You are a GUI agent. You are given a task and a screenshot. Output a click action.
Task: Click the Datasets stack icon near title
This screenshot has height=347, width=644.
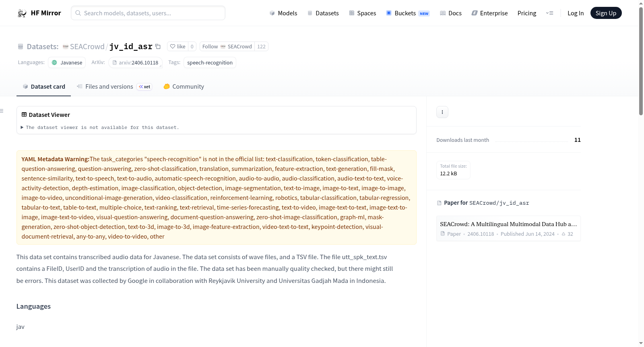[x=21, y=47]
